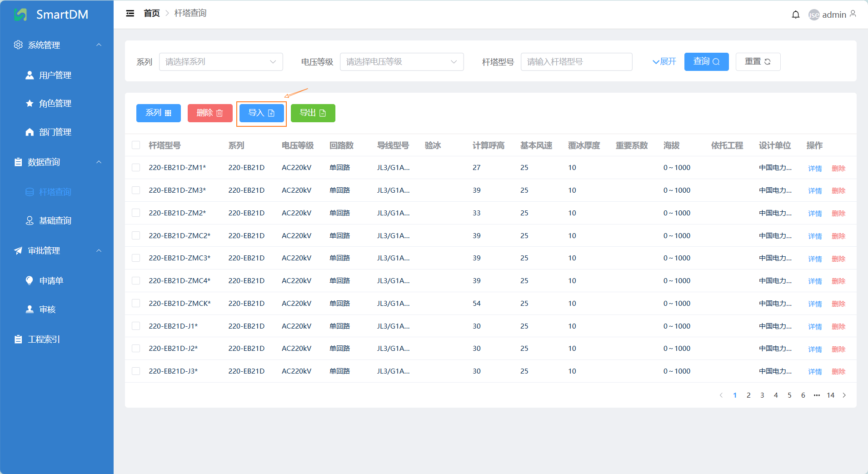Click the file icon in 导出 button

tap(323, 113)
